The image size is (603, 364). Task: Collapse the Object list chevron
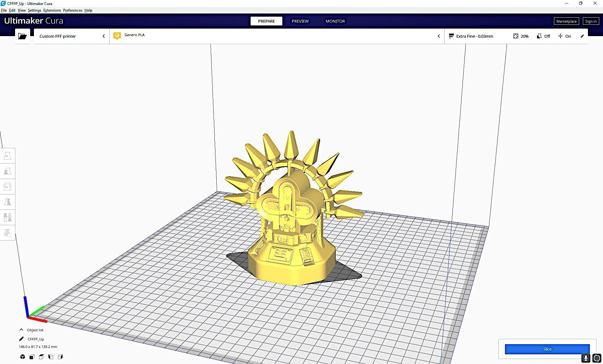click(x=21, y=330)
